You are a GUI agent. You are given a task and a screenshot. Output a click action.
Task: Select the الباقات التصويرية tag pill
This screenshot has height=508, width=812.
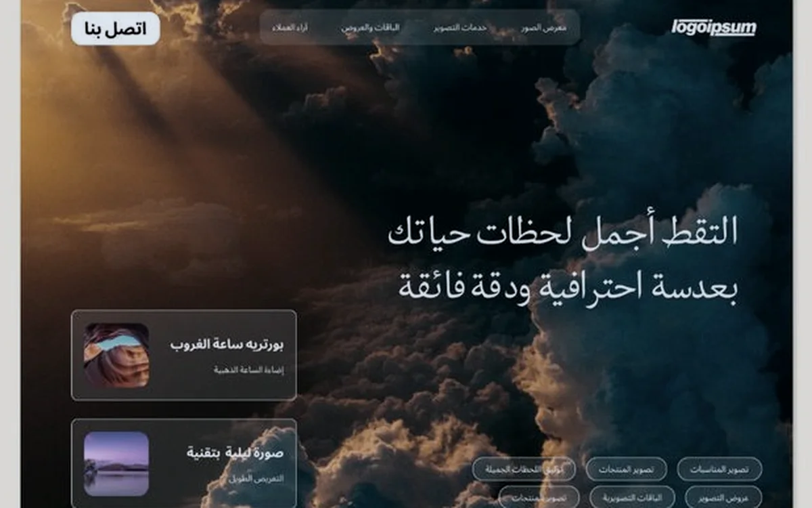pos(633,496)
